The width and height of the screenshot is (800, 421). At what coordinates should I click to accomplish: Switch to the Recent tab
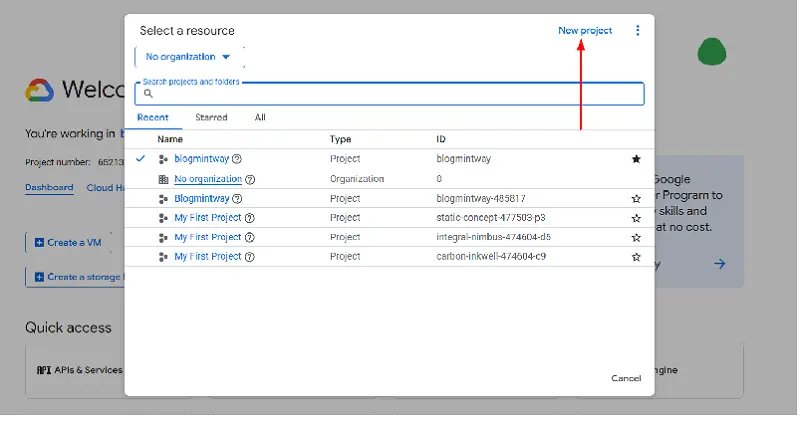pyautogui.click(x=153, y=118)
